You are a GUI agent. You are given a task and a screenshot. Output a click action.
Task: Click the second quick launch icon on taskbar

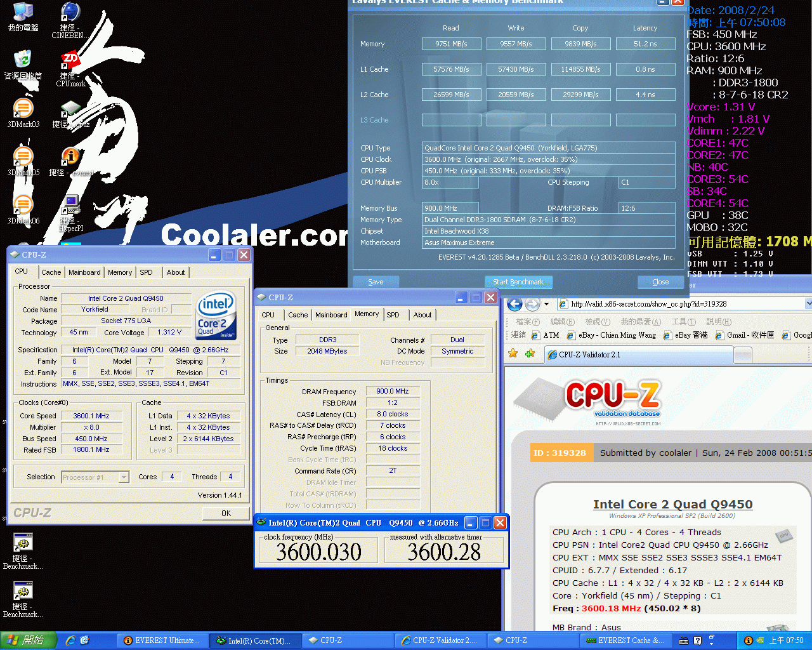(x=85, y=640)
